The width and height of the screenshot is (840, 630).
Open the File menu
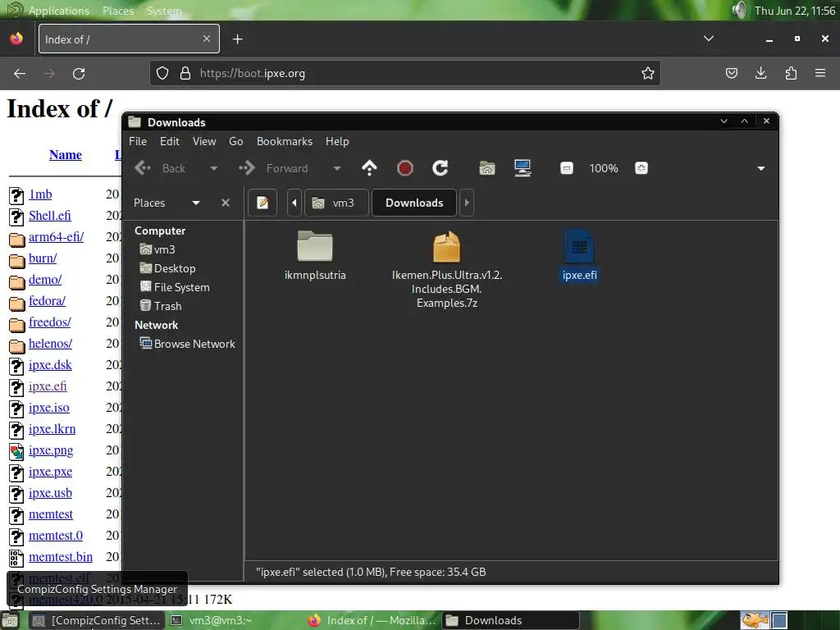point(138,141)
